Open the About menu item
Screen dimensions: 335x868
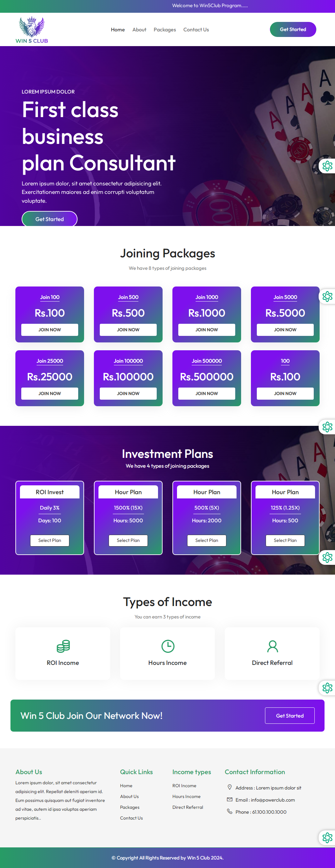(x=139, y=30)
